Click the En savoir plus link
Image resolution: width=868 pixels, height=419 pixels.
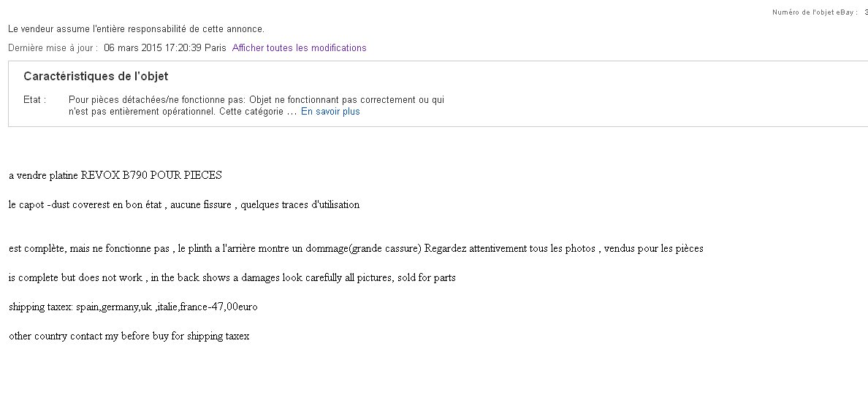coord(330,112)
